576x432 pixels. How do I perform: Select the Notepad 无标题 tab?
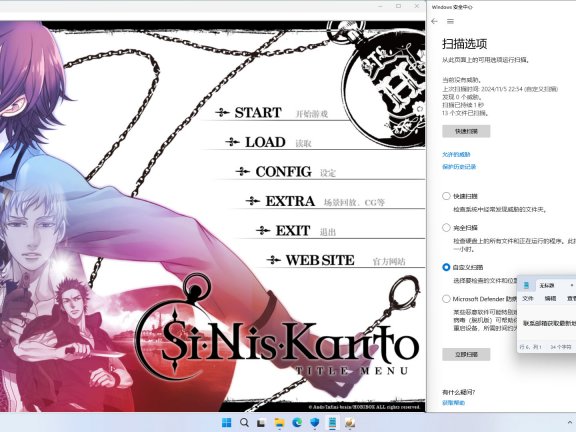pos(547,285)
